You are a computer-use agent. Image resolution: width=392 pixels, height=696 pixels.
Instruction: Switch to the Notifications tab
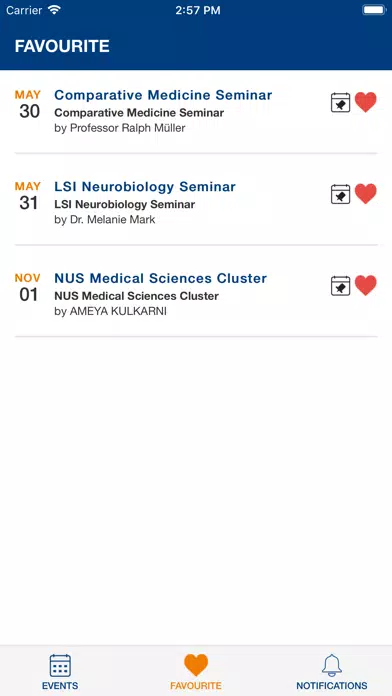point(332,672)
